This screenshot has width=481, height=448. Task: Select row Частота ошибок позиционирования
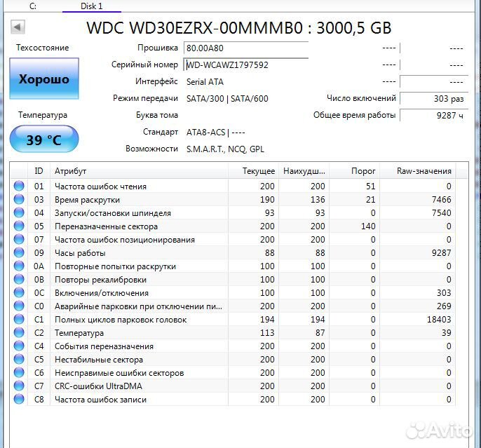click(233, 239)
